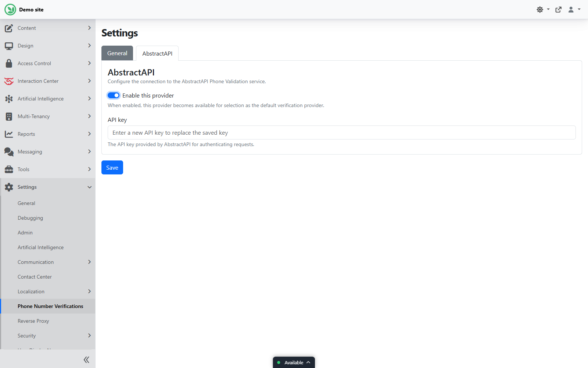Click the Design monitor icon

tap(9, 46)
